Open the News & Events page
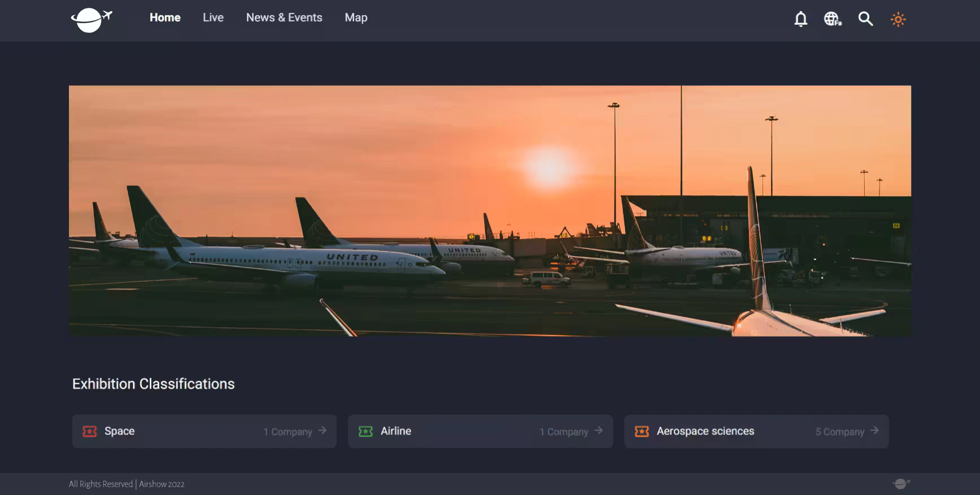The width and height of the screenshot is (980, 495). click(284, 17)
